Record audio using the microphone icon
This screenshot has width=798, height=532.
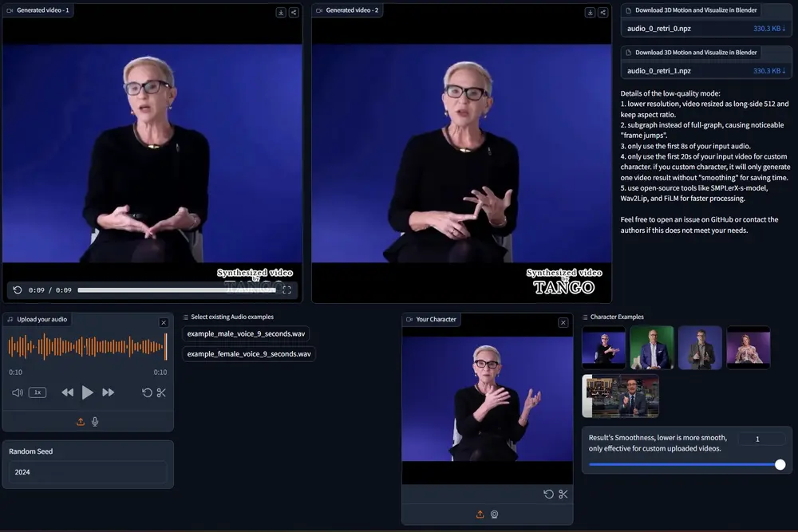point(95,422)
